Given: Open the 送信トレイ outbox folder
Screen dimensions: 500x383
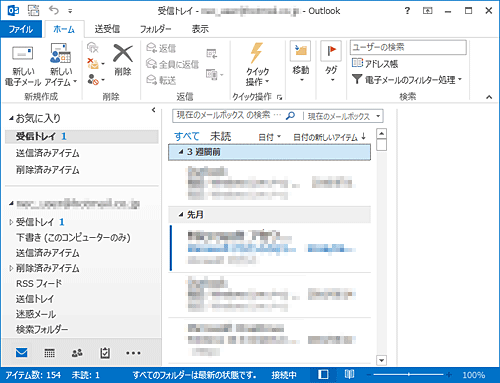Looking at the screenshot, I should [35, 299].
